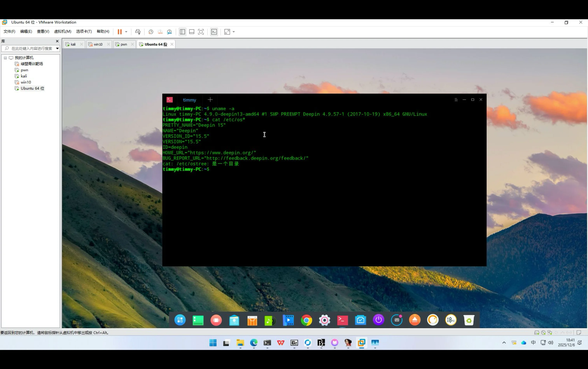The height and width of the screenshot is (369, 588).
Task: Add a new terminal tab with plus
Action: pyautogui.click(x=210, y=100)
